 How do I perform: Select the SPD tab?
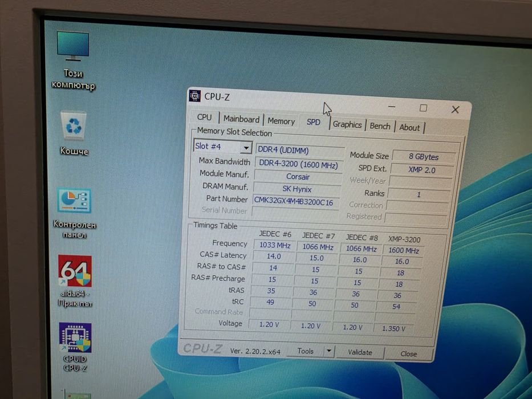pyautogui.click(x=313, y=122)
